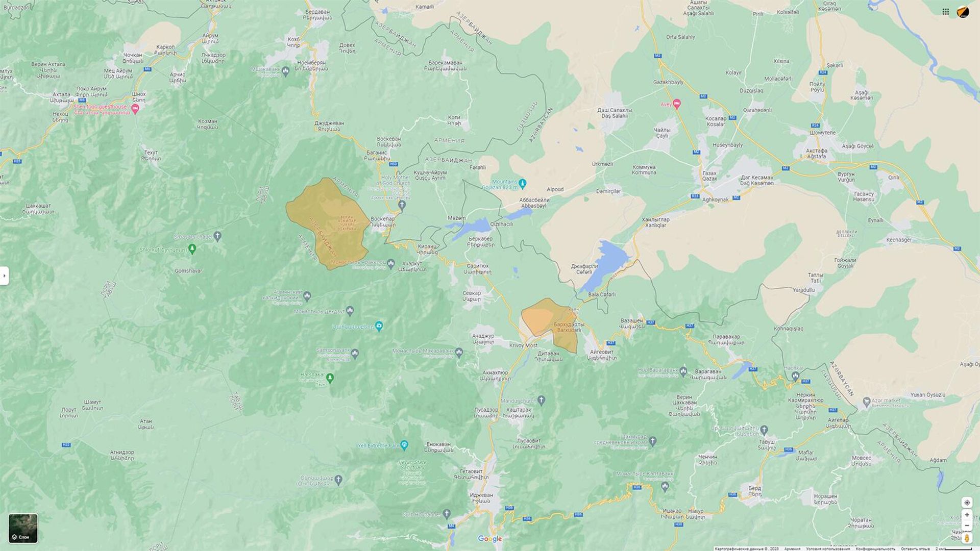
Task: Select the Бархударлы Barxudarlı label
Action: click(x=569, y=327)
